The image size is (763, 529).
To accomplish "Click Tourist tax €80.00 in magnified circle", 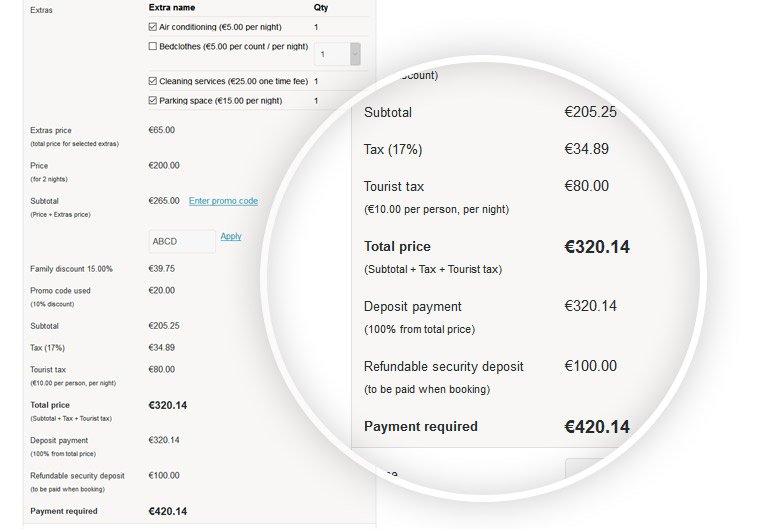I will point(586,186).
